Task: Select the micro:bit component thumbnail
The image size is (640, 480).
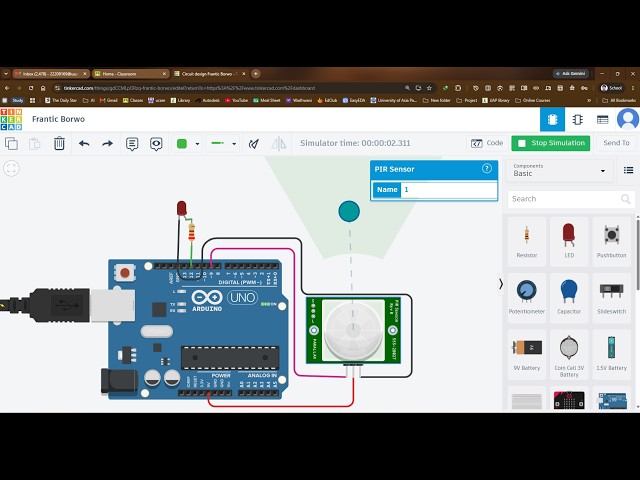Action: [569, 400]
